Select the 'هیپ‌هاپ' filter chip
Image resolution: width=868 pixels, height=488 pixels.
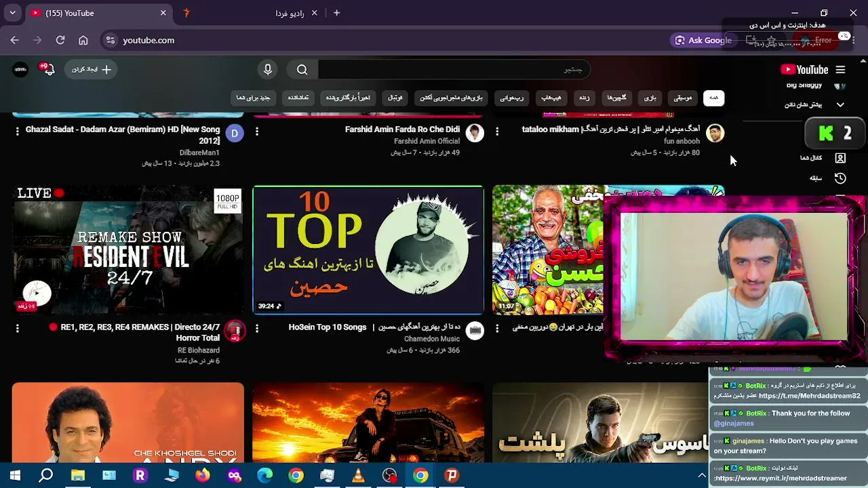(551, 98)
